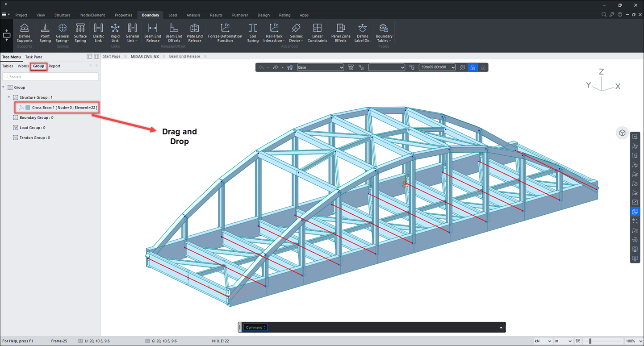Click the tree menu Search field

50,77
